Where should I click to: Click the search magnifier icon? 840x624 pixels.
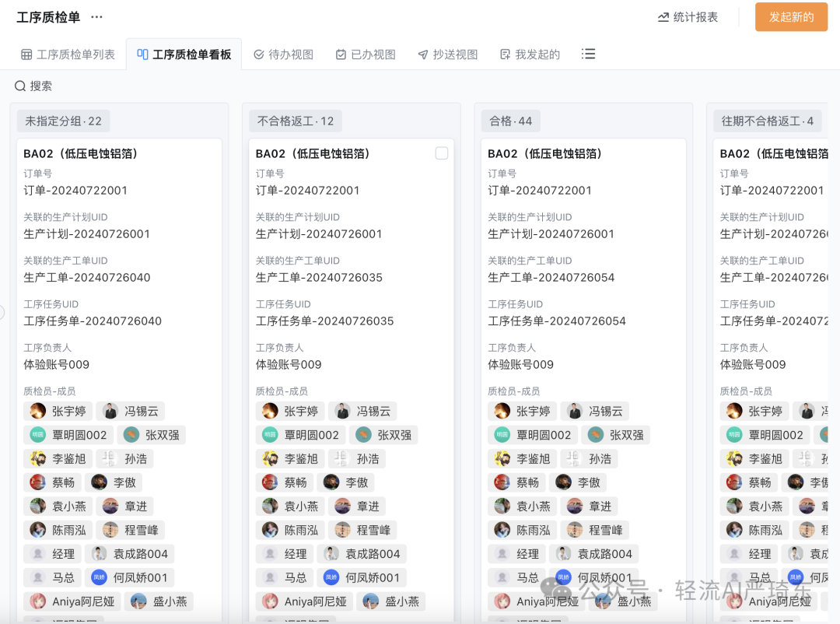tap(19, 86)
